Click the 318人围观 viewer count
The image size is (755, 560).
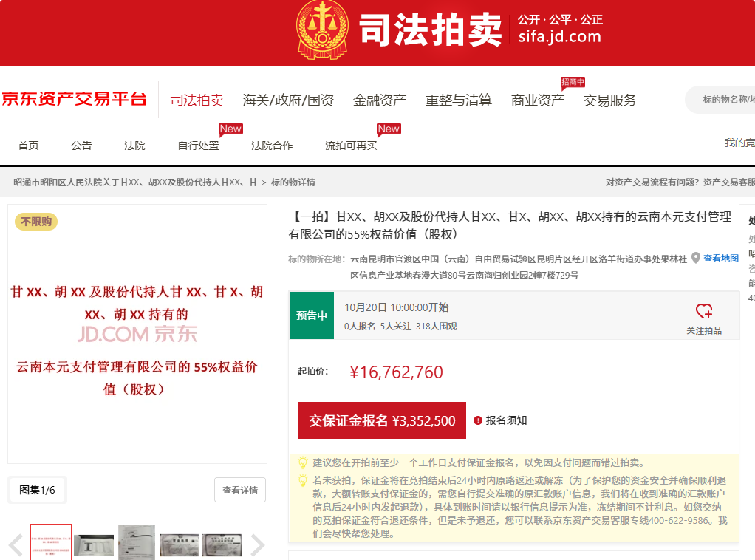pyautogui.click(x=437, y=326)
